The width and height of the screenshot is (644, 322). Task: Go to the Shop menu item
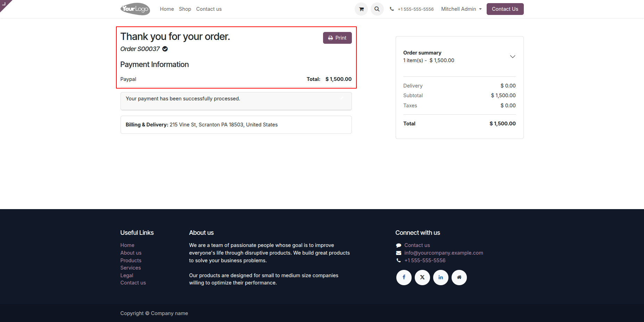click(185, 9)
